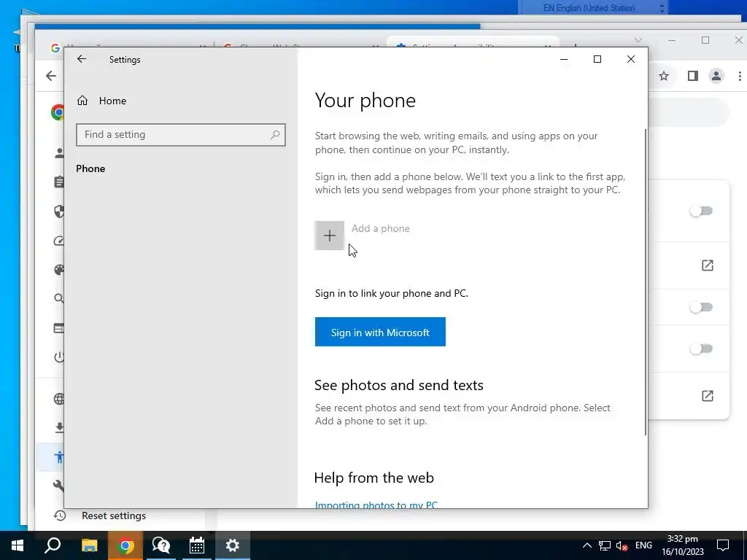Go back using Settings window back arrow
The image size is (747, 560).
(82, 59)
